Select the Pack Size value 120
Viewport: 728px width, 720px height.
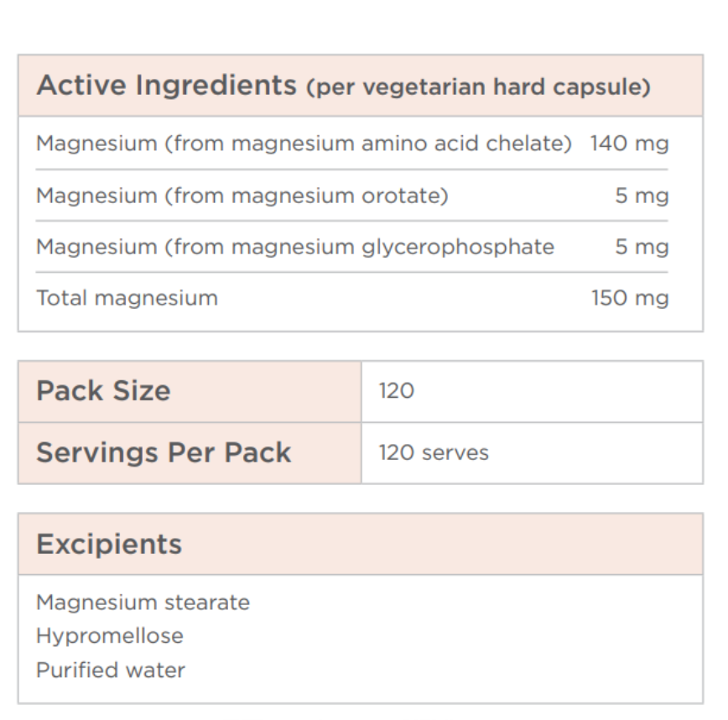pyautogui.click(x=396, y=391)
